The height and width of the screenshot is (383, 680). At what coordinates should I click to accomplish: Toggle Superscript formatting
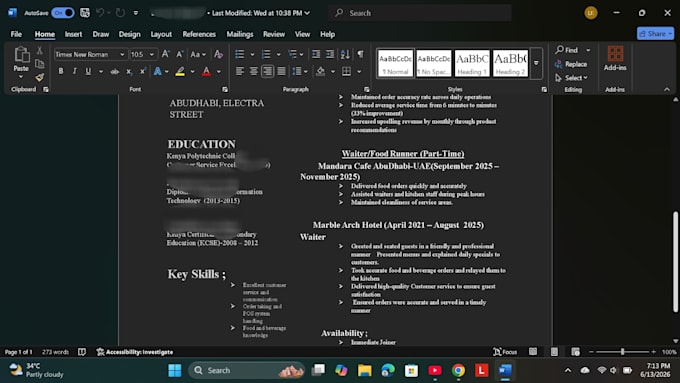point(142,72)
